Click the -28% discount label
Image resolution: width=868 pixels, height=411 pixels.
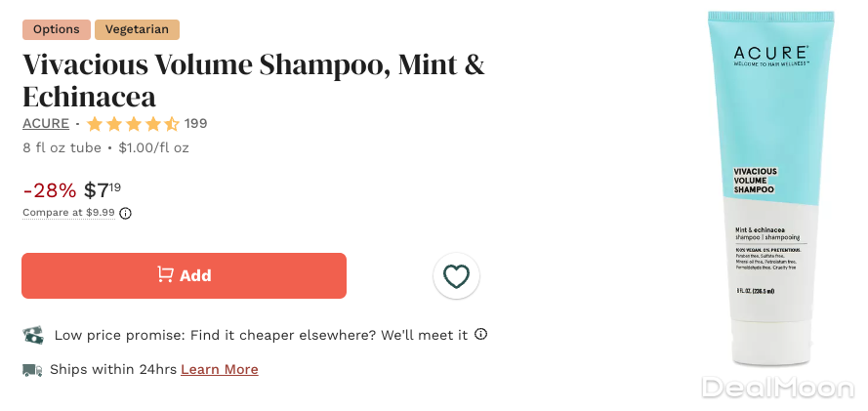[49, 191]
